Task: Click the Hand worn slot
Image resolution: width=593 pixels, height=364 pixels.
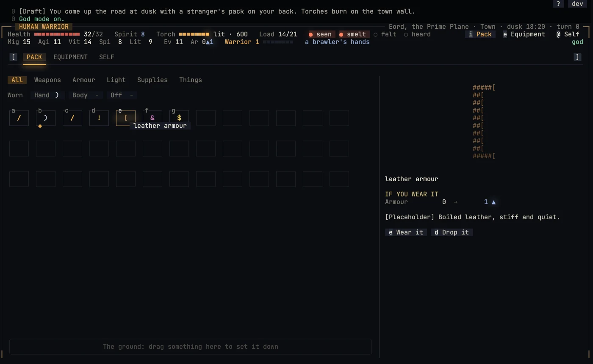Action: [x=47, y=95]
